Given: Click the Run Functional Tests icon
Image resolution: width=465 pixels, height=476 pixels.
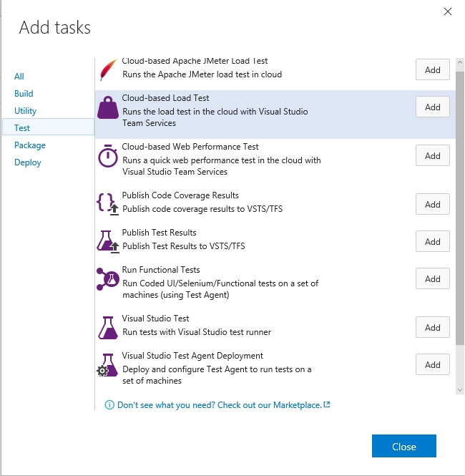Looking at the screenshot, I should pyautogui.click(x=108, y=279).
